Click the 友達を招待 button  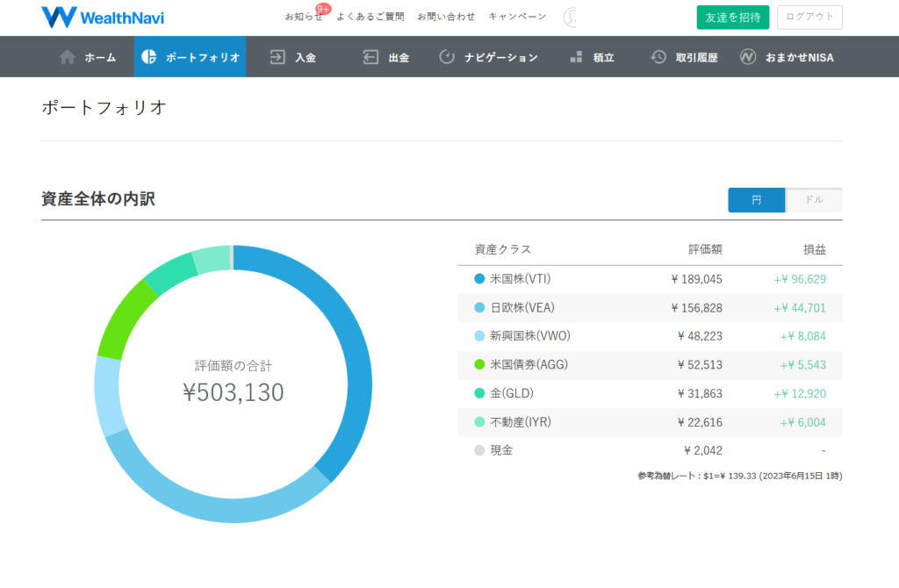click(733, 18)
